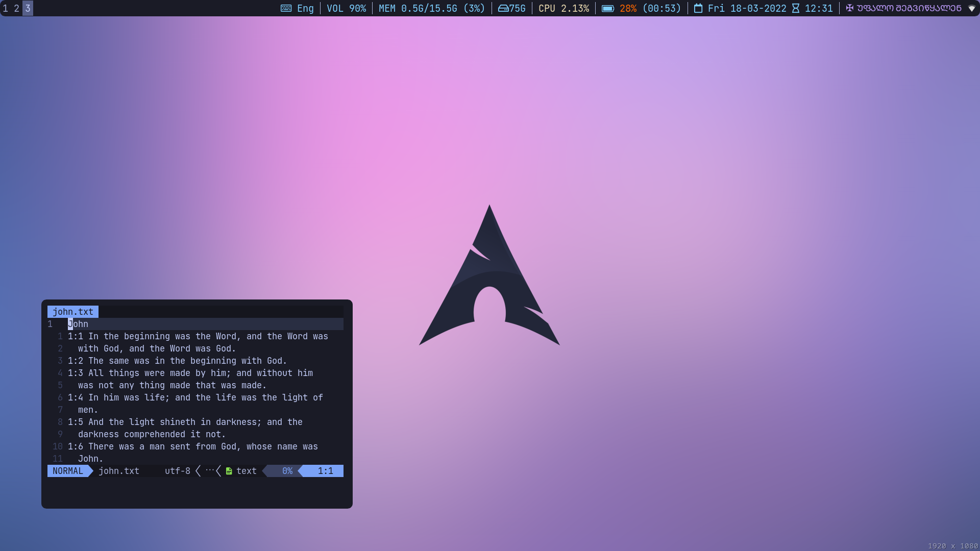Image resolution: width=980 pixels, height=551 pixels.
Task: Click the disk drive icon showing 75G
Action: [503, 8]
